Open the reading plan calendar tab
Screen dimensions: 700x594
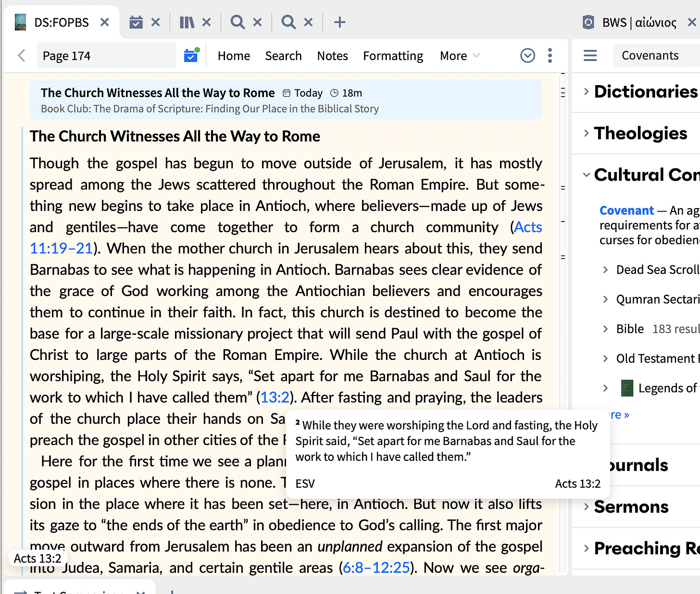136,22
